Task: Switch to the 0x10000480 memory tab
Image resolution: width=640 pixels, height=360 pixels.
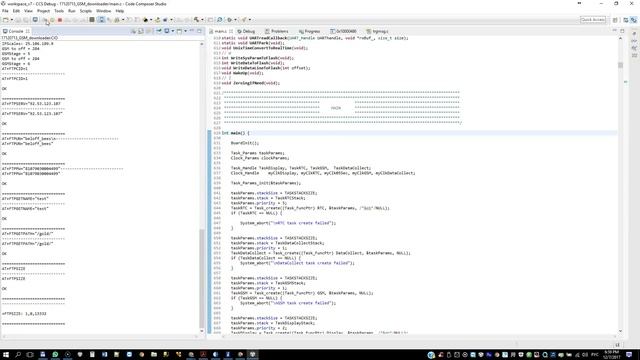Action: click(344, 31)
